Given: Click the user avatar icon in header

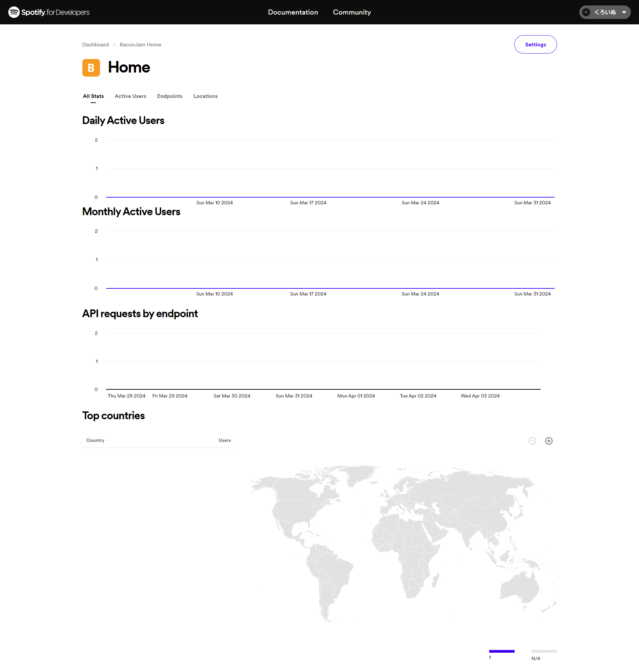Looking at the screenshot, I should pyautogui.click(x=586, y=12).
